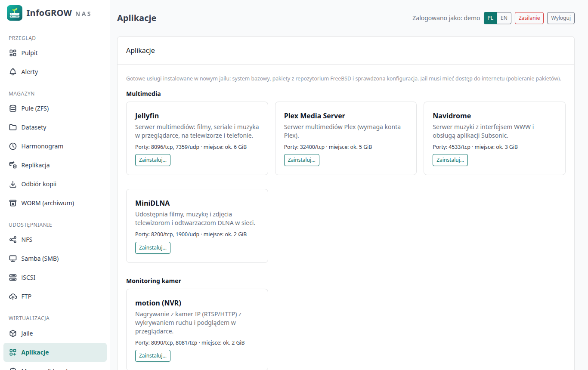Open the Harmonogram menu entry
This screenshot has height=370, width=588.
point(55,146)
